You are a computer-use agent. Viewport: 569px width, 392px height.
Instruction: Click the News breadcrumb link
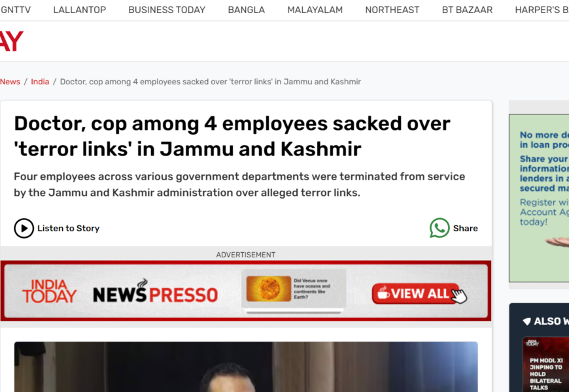10,82
